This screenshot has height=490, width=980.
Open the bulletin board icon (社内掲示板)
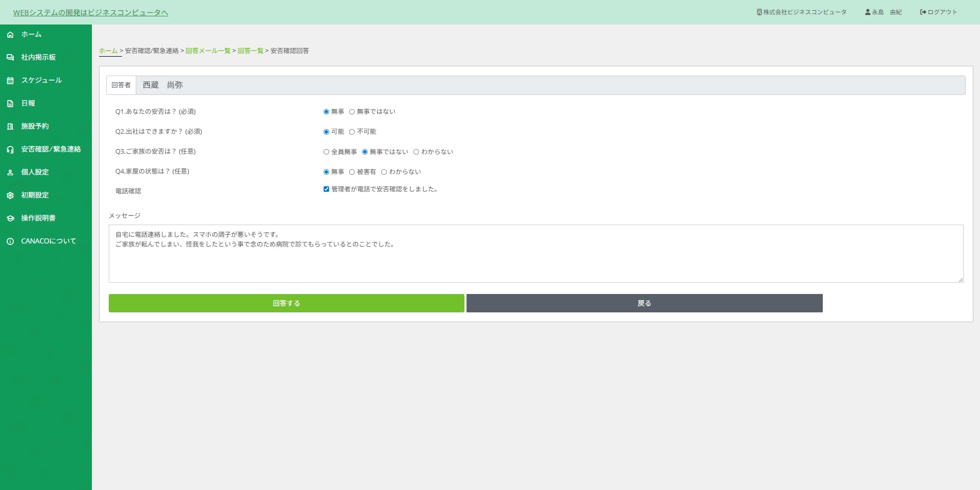coord(10,58)
